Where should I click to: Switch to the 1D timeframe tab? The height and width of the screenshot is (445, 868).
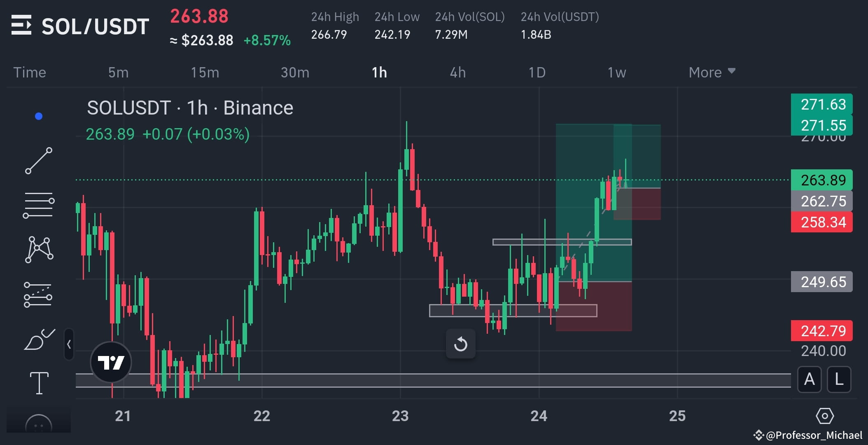pos(537,72)
